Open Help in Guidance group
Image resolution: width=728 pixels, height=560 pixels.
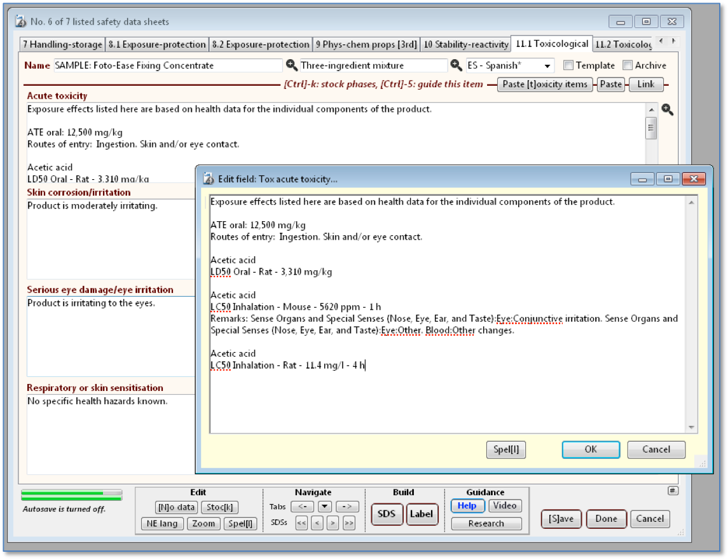pyautogui.click(x=467, y=506)
